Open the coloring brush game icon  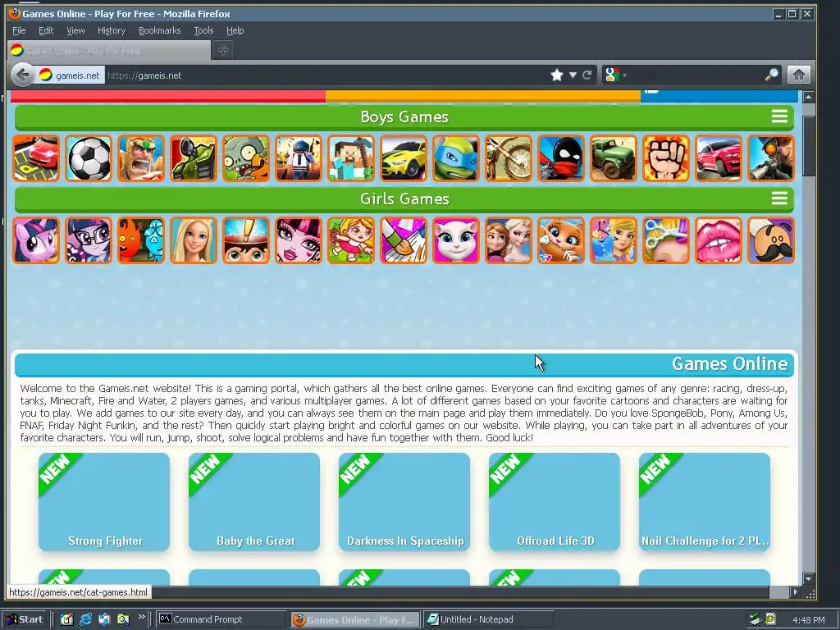tap(404, 240)
